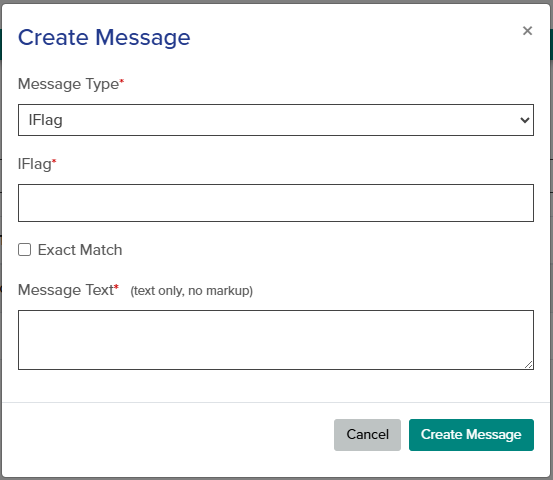Open the Message Type dropdown

tap(276, 120)
